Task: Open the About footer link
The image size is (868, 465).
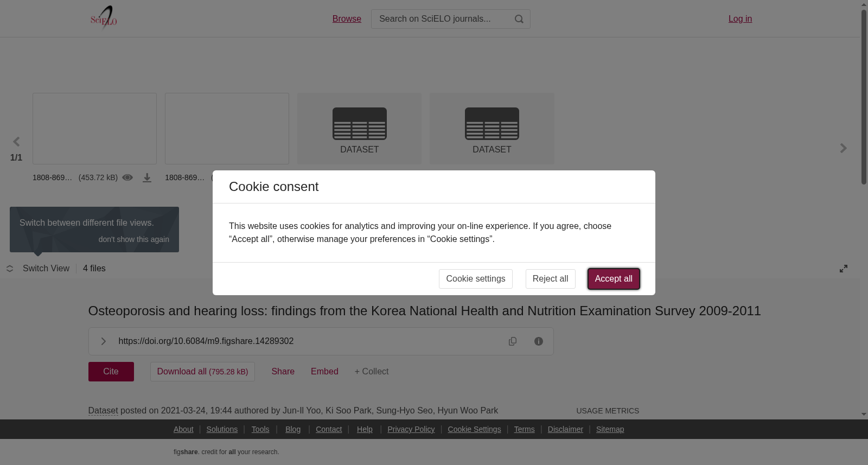Action: pos(183,429)
